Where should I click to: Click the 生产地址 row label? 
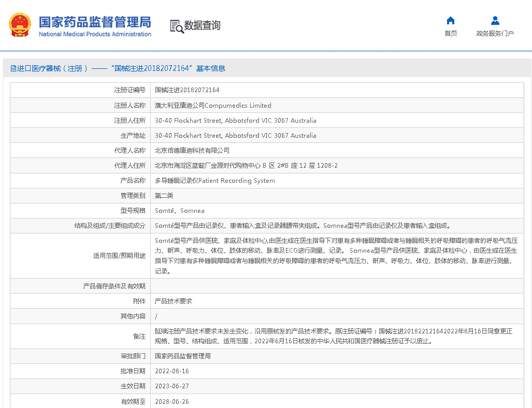(133, 135)
